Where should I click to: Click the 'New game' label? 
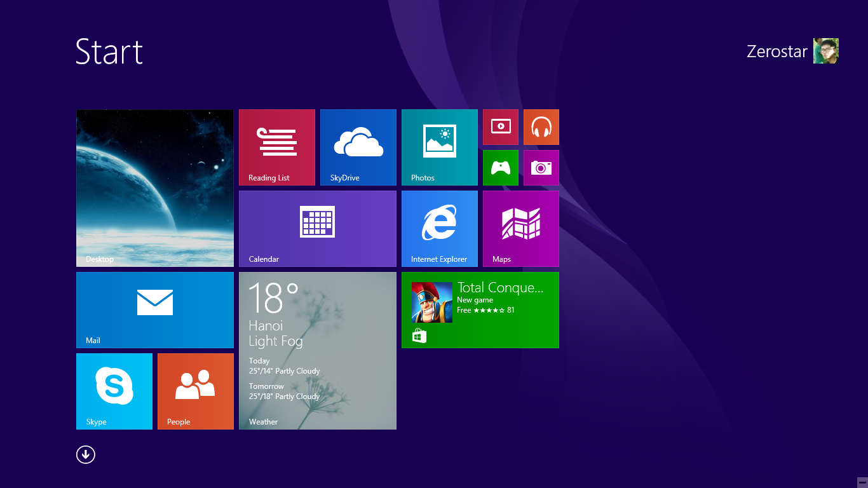pyautogui.click(x=475, y=300)
